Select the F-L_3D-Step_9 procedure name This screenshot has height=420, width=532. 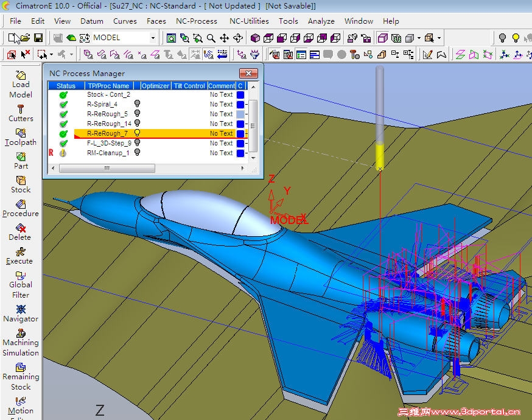(109, 143)
